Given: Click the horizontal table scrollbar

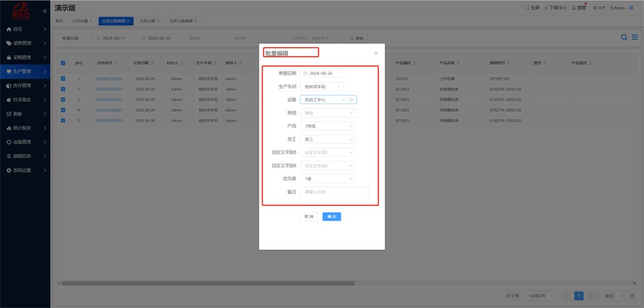Looking at the screenshot, I should coord(208,283).
